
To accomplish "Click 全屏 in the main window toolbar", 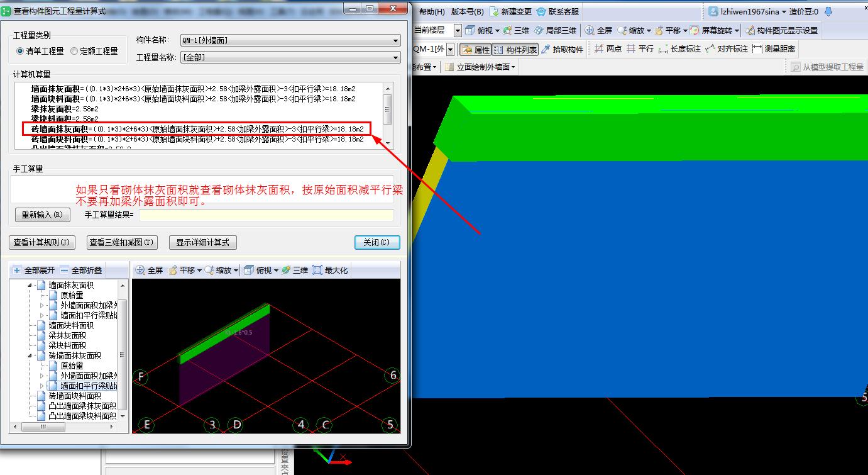I will point(598,30).
